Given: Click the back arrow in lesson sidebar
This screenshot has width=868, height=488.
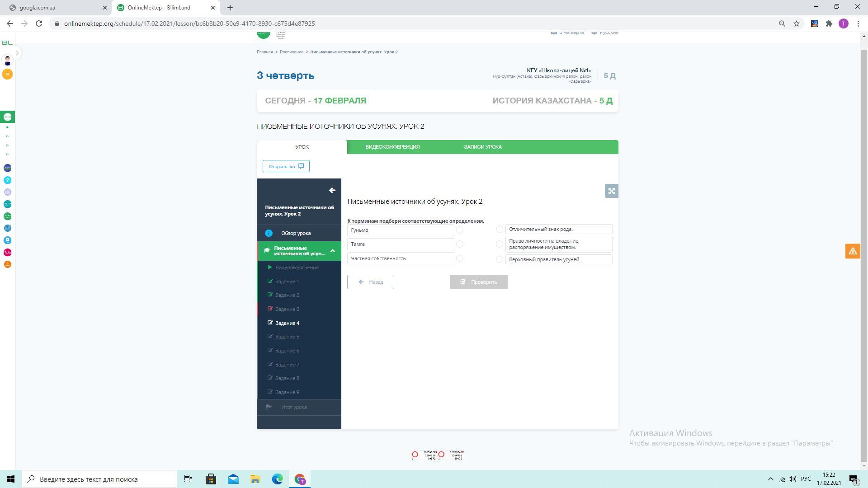Looking at the screenshot, I should 332,191.
